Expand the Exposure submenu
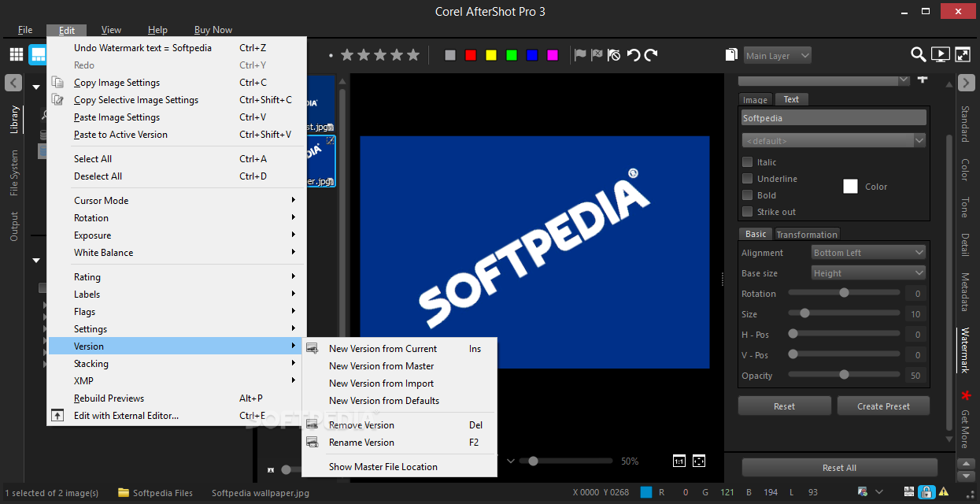The image size is (980, 504). point(177,235)
